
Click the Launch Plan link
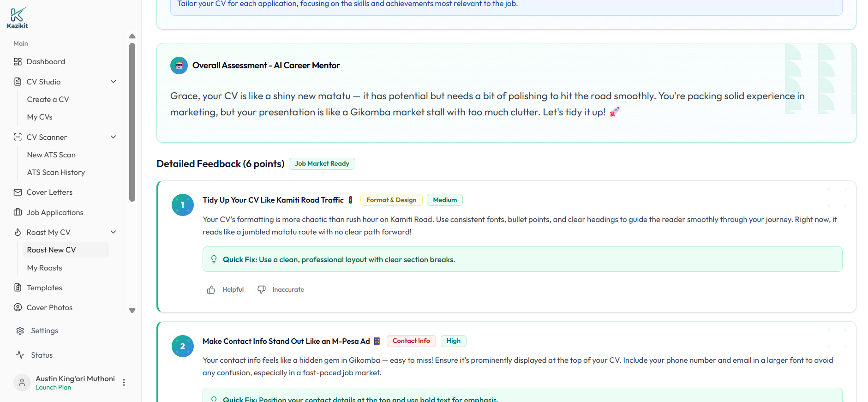point(53,388)
